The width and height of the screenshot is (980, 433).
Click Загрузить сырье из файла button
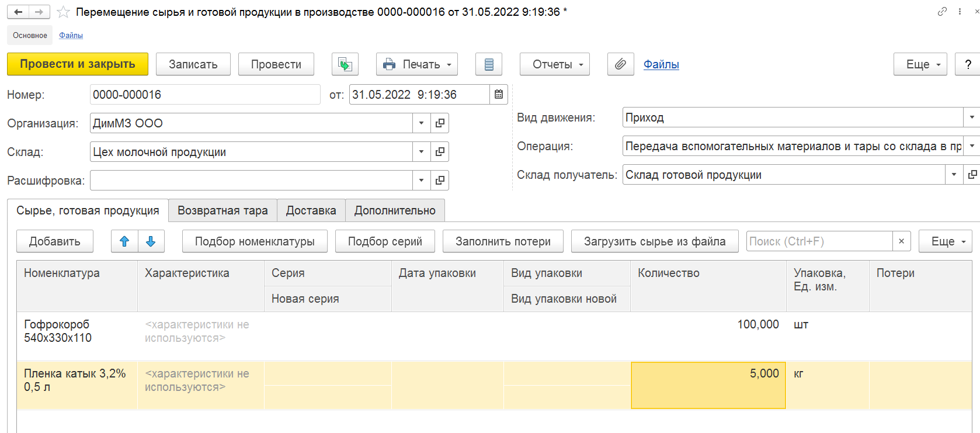point(655,241)
